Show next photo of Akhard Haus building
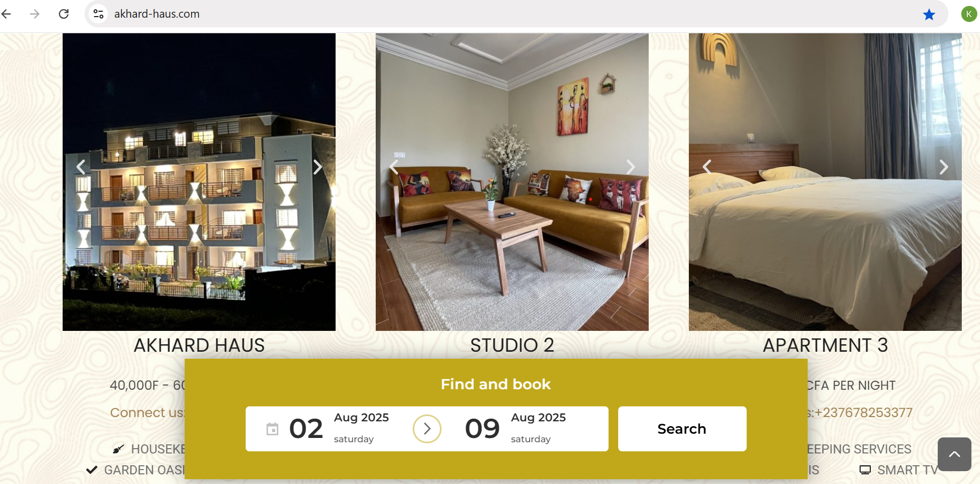This screenshot has height=484, width=980. pos(317,167)
